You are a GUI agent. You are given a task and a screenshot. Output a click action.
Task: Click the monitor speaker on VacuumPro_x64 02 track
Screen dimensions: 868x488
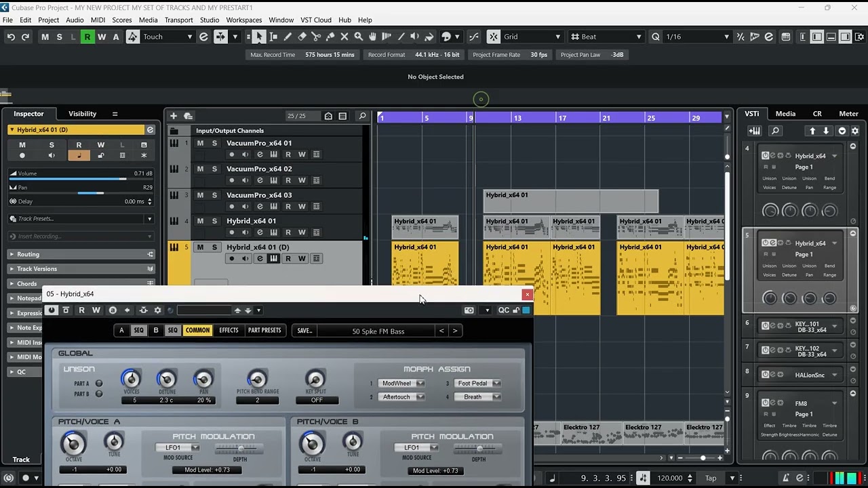(x=245, y=180)
